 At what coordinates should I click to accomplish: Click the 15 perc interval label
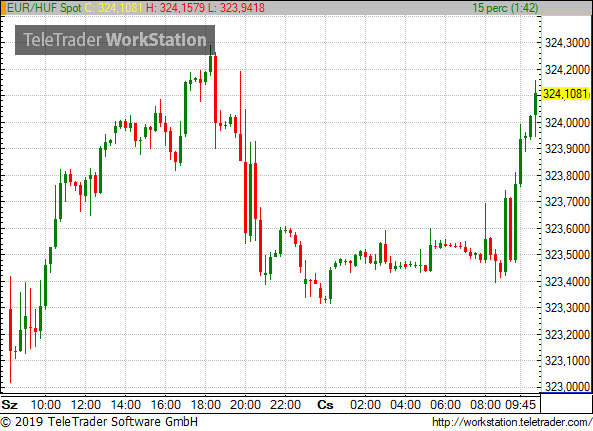[x=505, y=8]
